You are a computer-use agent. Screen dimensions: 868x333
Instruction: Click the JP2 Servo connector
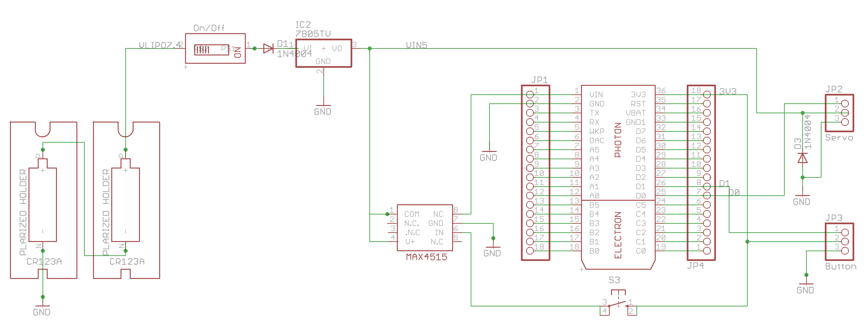[839, 113]
